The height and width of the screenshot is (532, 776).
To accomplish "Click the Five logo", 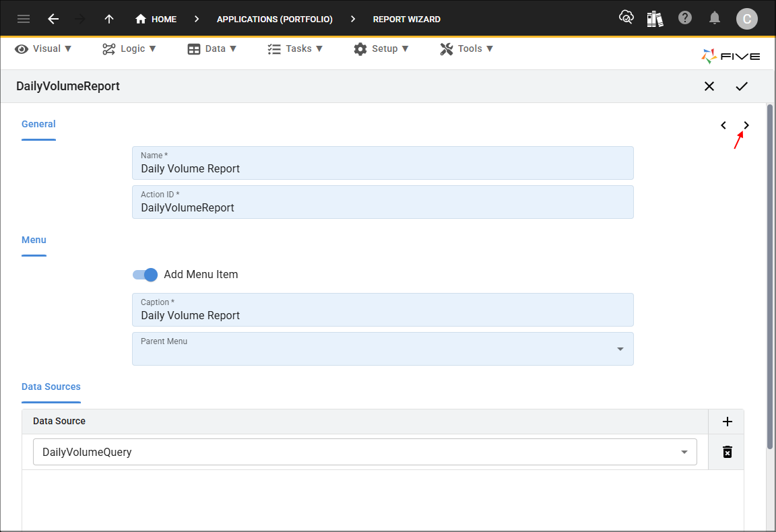I will coord(730,56).
